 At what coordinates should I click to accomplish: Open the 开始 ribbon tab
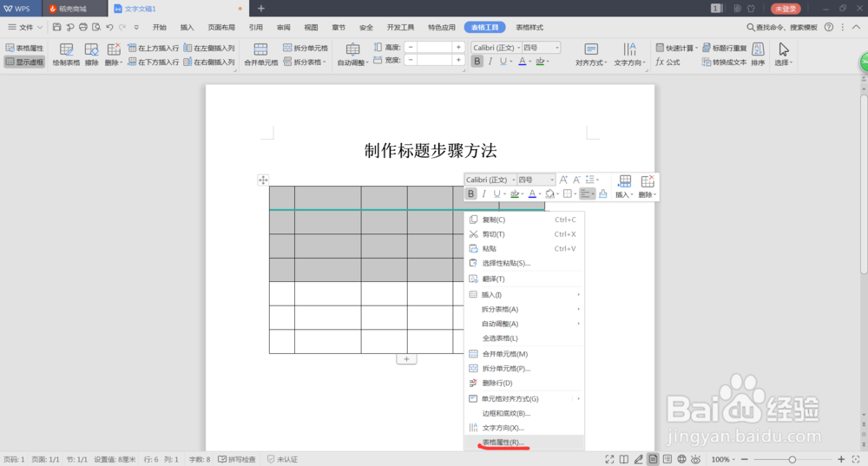pos(160,27)
